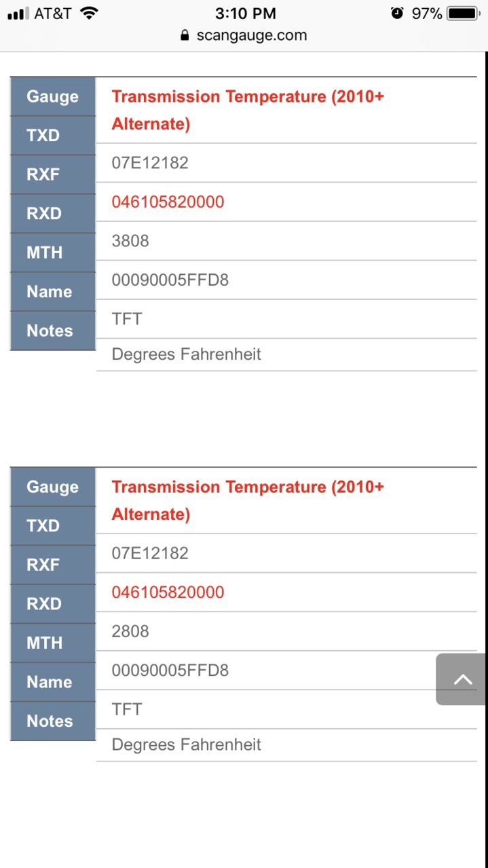Tap the 3:10 PM clock
The image size is (488, 868).
[244, 13]
